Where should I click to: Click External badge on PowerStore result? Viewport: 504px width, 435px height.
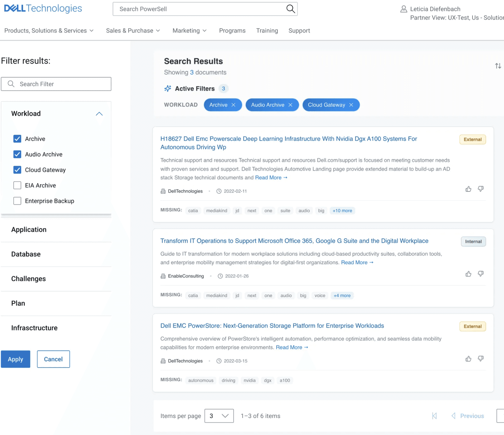[x=472, y=326]
